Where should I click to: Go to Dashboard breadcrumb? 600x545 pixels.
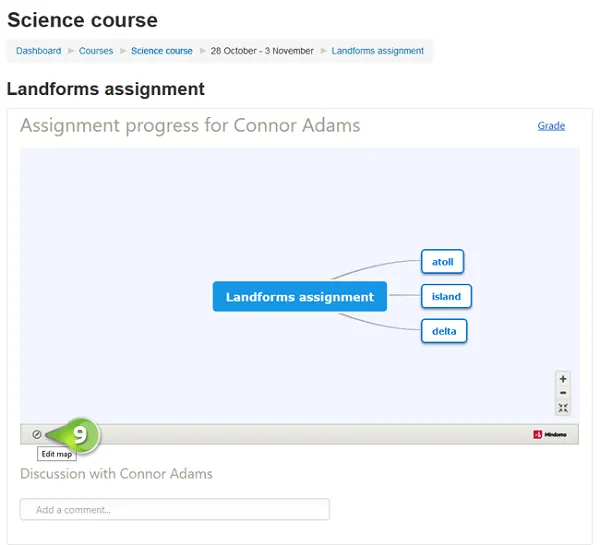(39, 51)
